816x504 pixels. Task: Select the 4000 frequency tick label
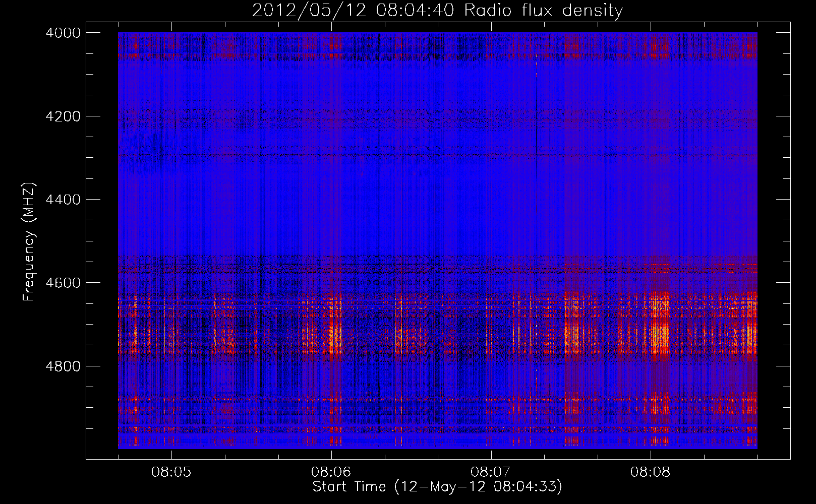tap(63, 33)
